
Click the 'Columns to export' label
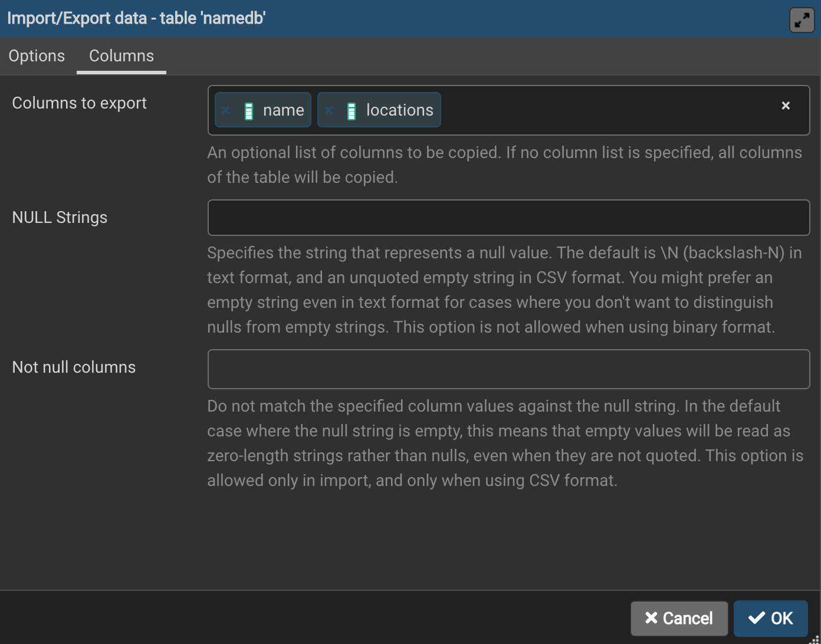(79, 103)
